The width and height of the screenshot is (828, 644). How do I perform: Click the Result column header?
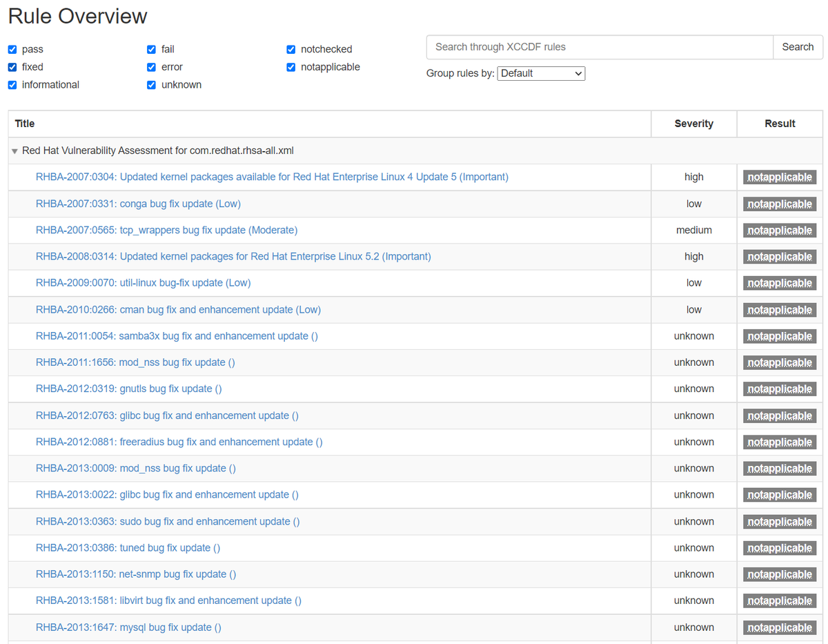(780, 124)
